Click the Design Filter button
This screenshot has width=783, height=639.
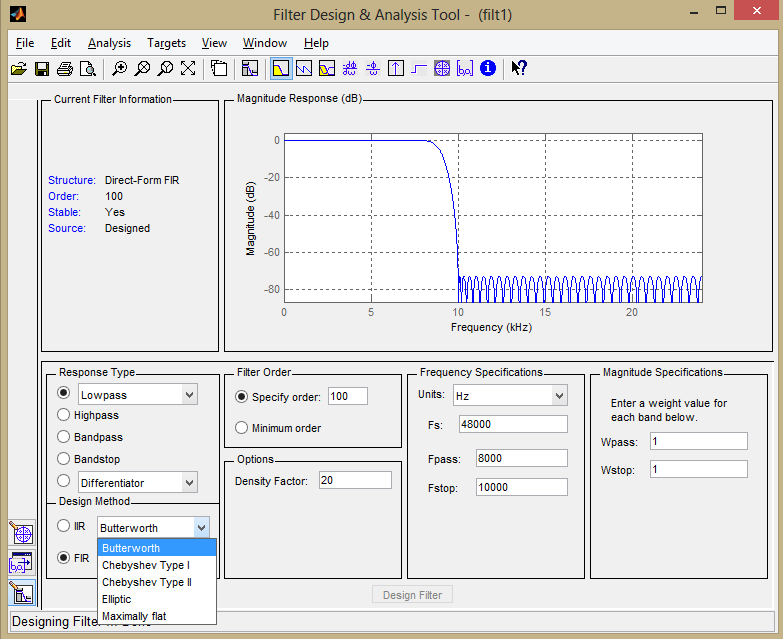click(x=412, y=595)
